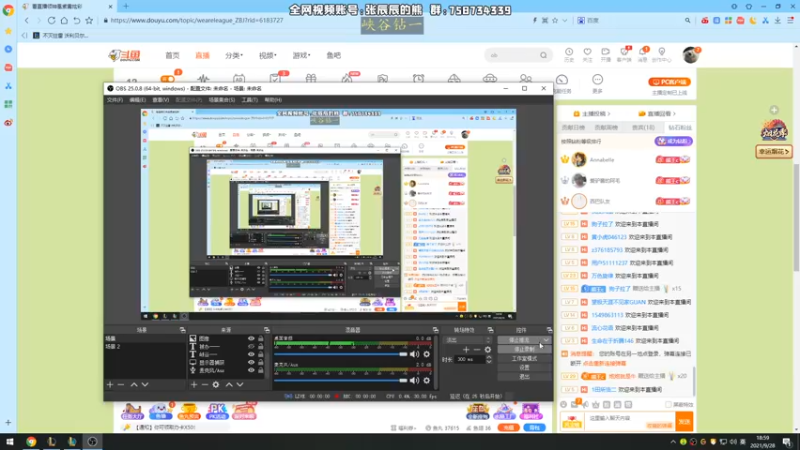This screenshot has width=800, height=450.
Task: Add a scene transition with plus icon
Action: point(466,349)
